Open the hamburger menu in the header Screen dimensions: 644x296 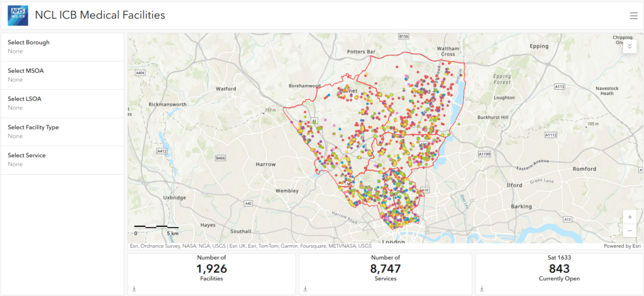coord(633,16)
